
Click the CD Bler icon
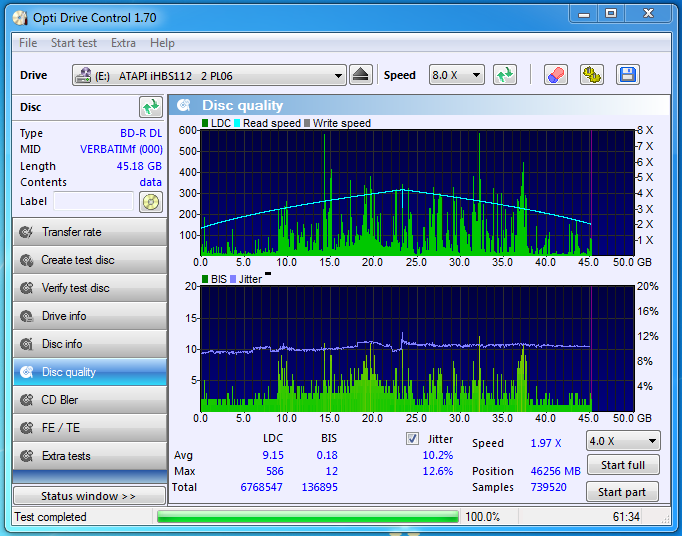(x=26, y=400)
